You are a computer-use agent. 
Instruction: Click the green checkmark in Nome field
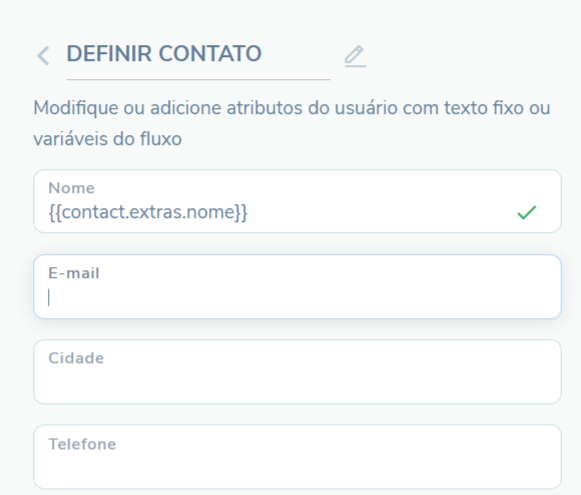click(x=527, y=212)
